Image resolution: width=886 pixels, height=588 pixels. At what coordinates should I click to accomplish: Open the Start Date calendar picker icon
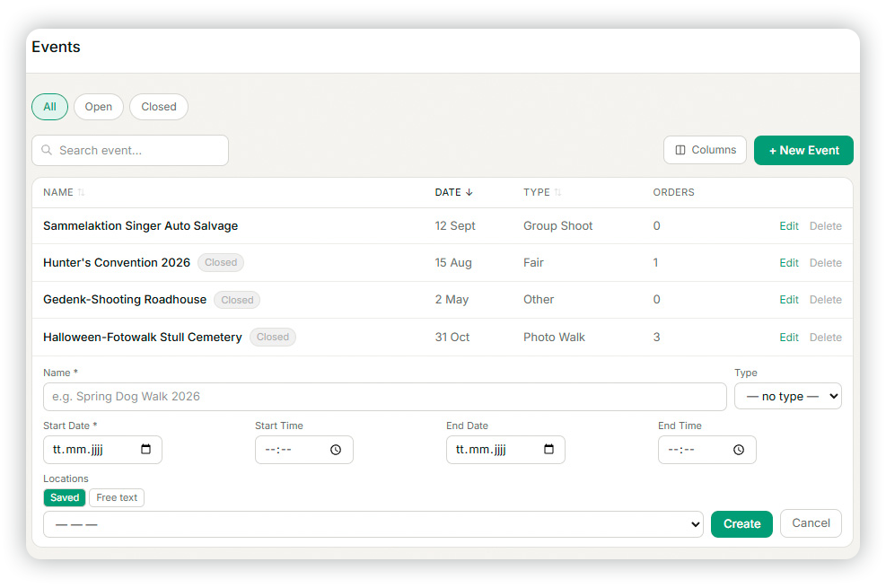(145, 449)
